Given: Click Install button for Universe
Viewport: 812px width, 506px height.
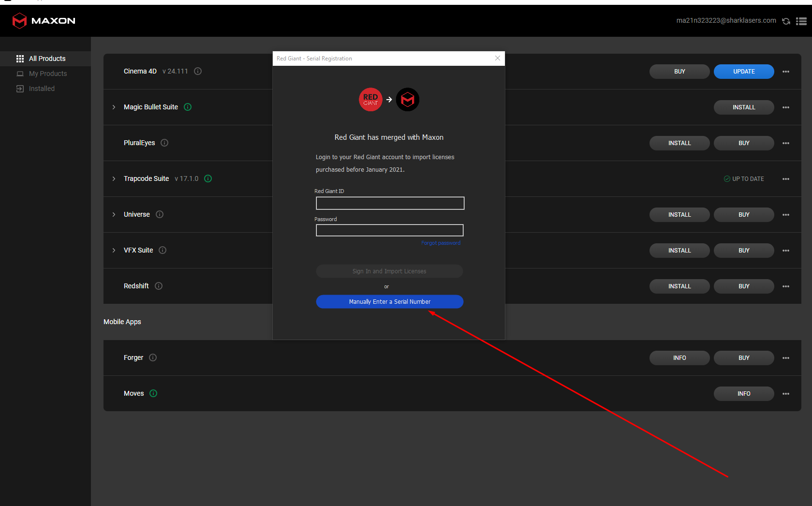Looking at the screenshot, I should pyautogui.click(x=679, y=215).
